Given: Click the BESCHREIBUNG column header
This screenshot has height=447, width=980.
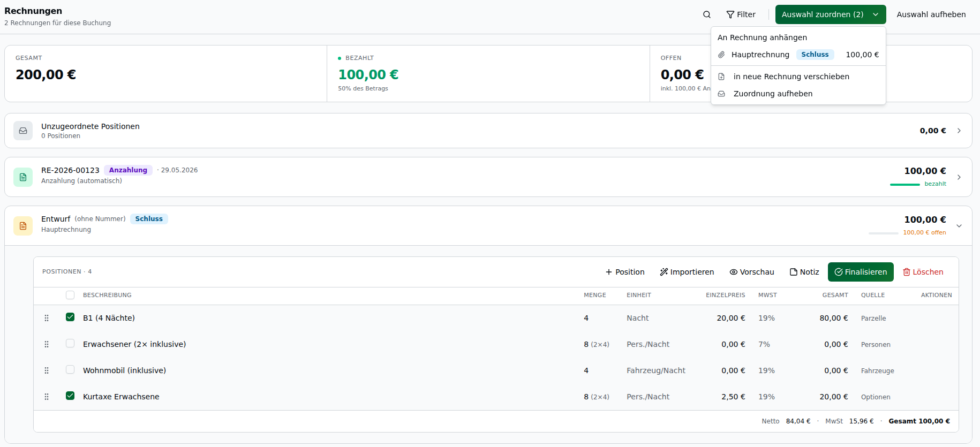Looking at the screenshot, I should coord(107,295).
